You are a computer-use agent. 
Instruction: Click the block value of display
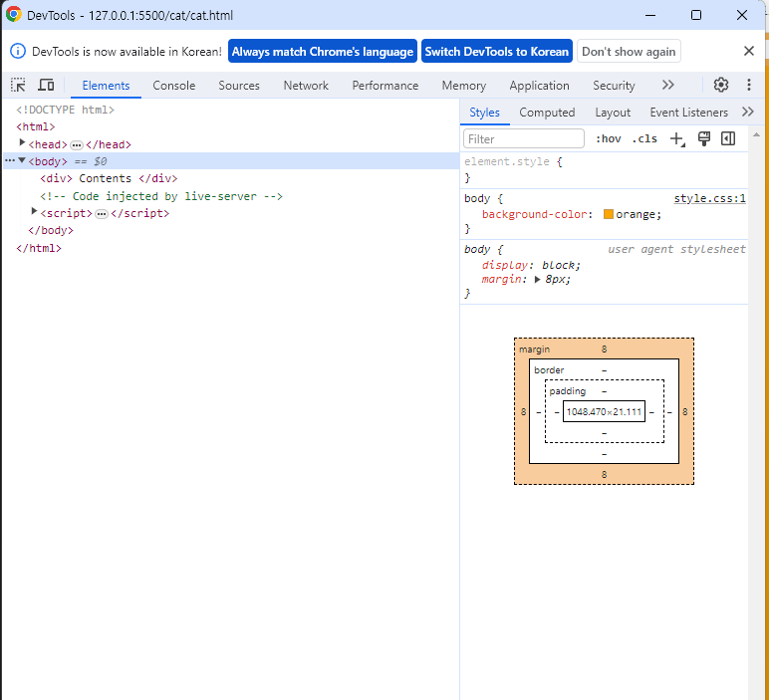pos(558,265)
